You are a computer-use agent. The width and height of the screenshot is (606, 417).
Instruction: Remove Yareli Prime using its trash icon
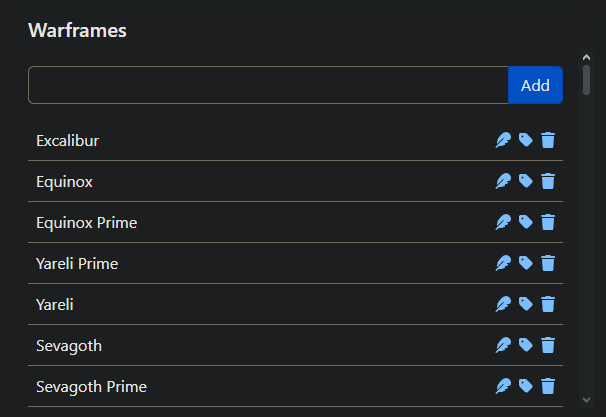click(548, 263)
